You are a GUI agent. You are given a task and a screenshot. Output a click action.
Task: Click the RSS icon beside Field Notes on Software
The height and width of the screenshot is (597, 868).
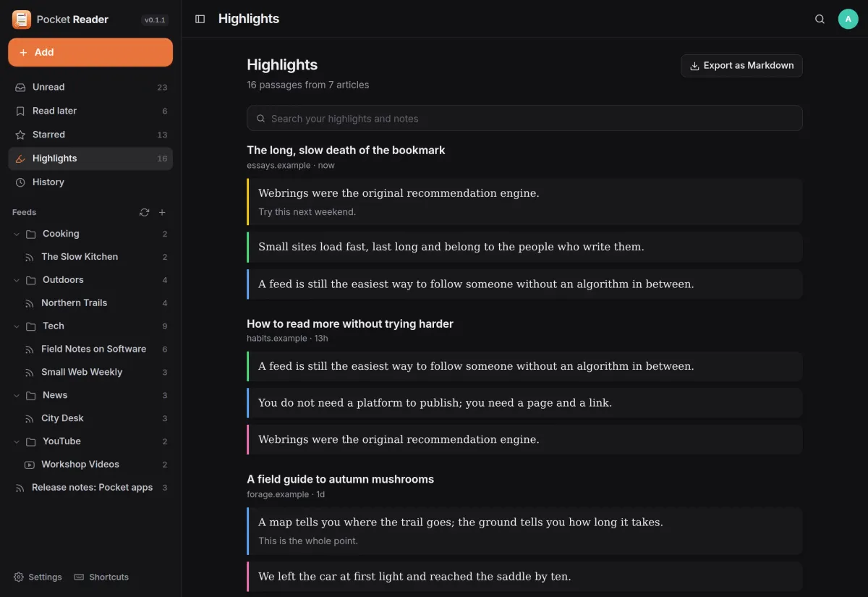(x=30, y=349)
